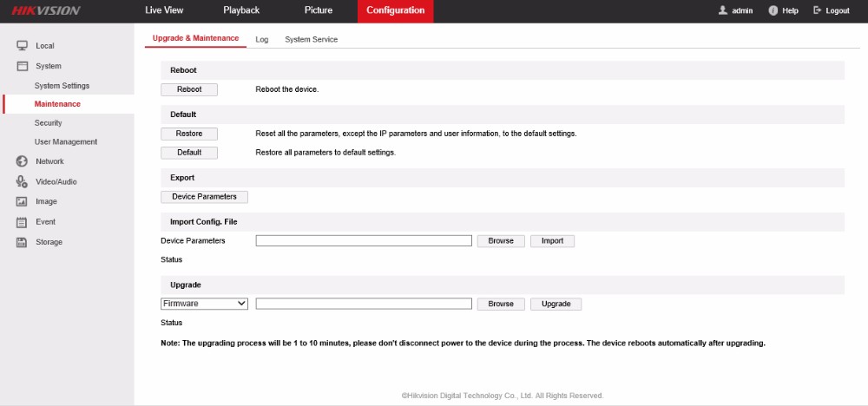
Task: Click the Video/Audio microphone icon
Action: pos(22,181)
